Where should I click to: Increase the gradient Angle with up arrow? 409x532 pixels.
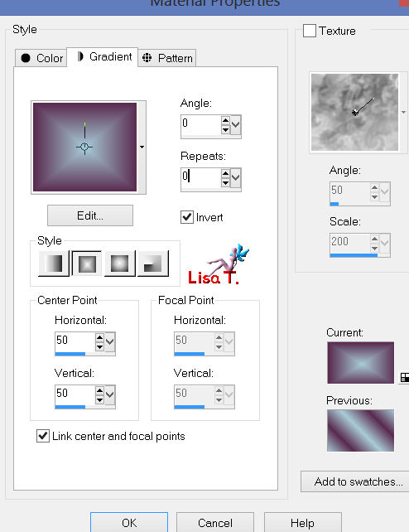(225, 120)
